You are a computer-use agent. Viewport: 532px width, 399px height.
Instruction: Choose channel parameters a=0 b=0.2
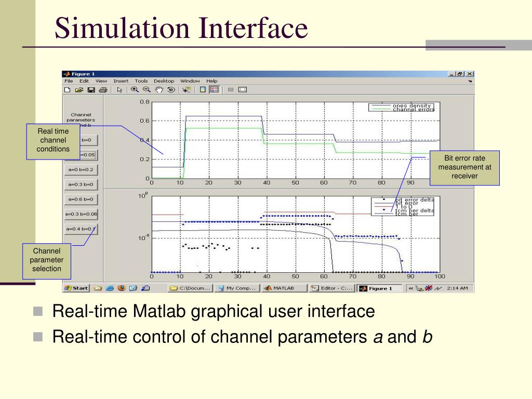coord(81,170)
